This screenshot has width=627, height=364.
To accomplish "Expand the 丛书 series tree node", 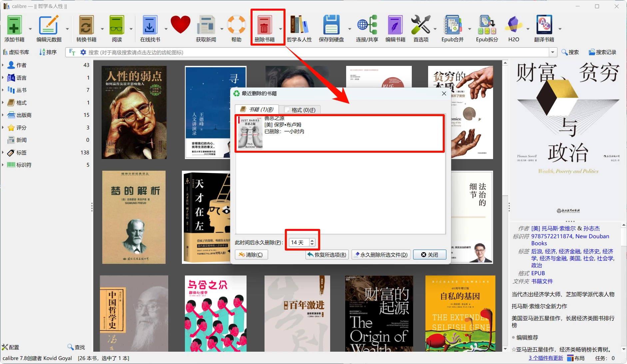I will [x=3, y=90].
